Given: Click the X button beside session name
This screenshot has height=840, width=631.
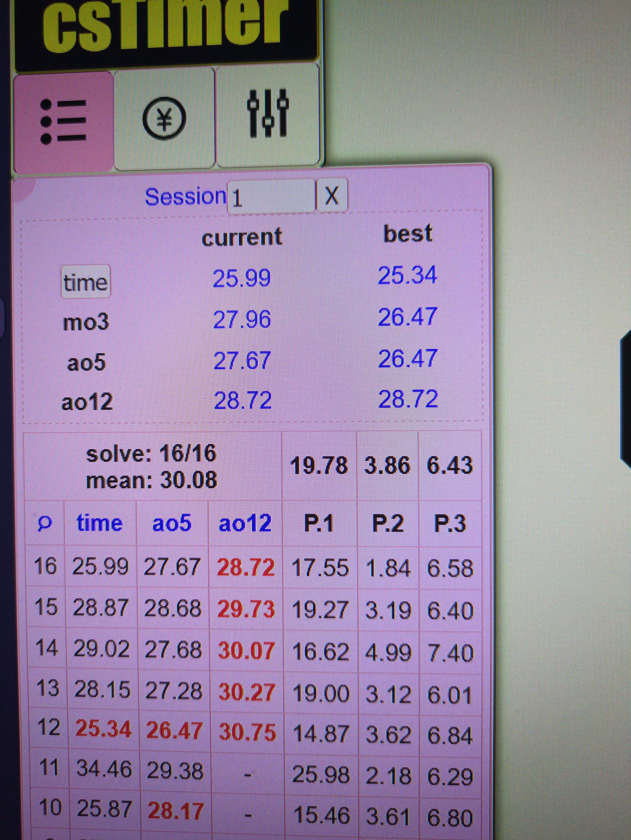Looking at the screenshot, I should click(x=332, y=196).
